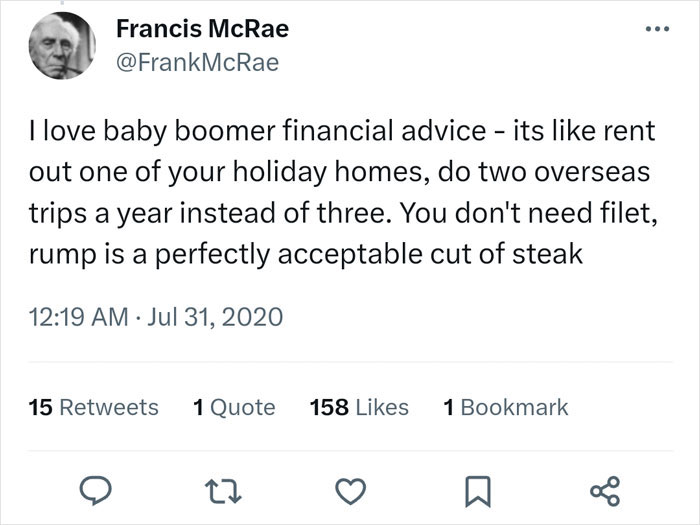Screen dimensions: 700x525
Task: Click the reply speech bubble icon
Action: (95, 491)
